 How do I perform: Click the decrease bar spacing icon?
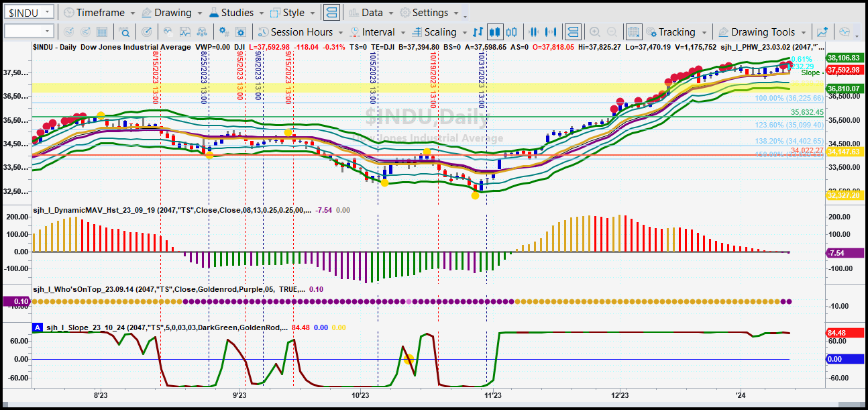pos(535,32)
